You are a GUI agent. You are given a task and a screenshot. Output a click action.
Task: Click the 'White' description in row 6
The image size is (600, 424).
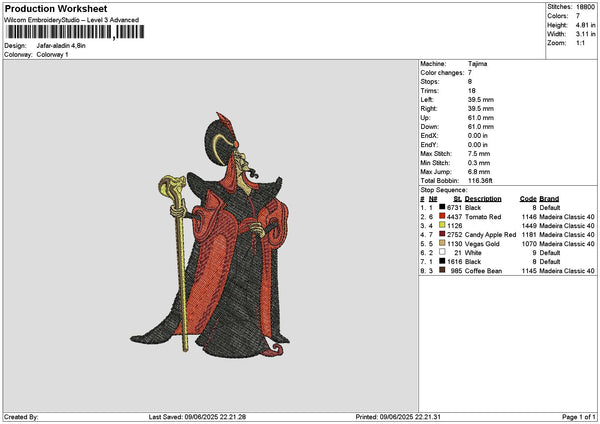tap(473, 253)
